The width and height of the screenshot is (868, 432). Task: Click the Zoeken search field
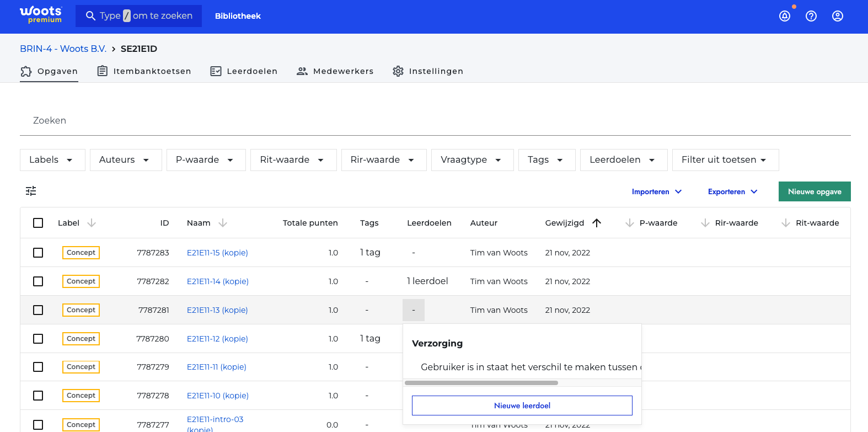pos(435,120)
